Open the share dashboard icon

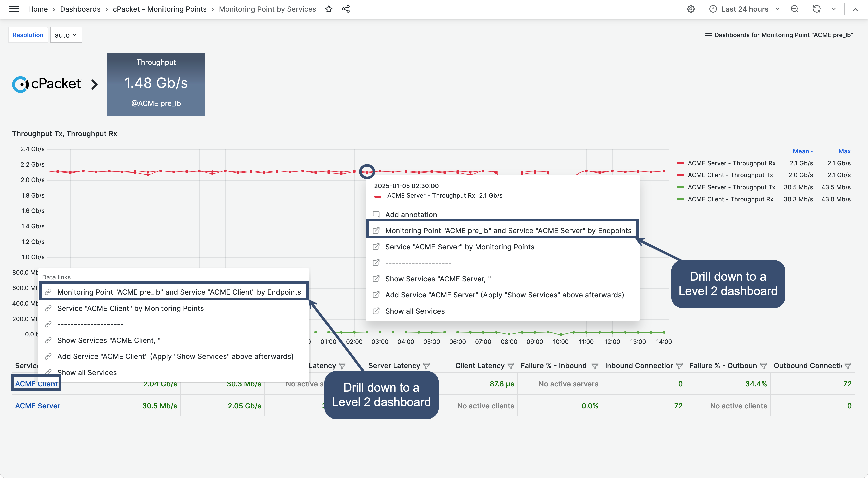coord(346,9)
